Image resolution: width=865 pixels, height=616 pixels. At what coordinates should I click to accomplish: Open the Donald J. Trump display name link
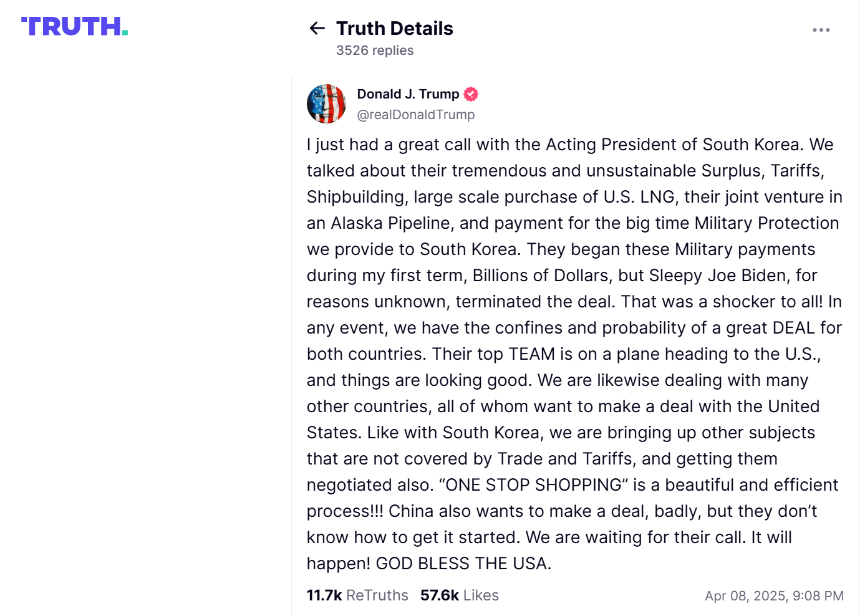408,94
